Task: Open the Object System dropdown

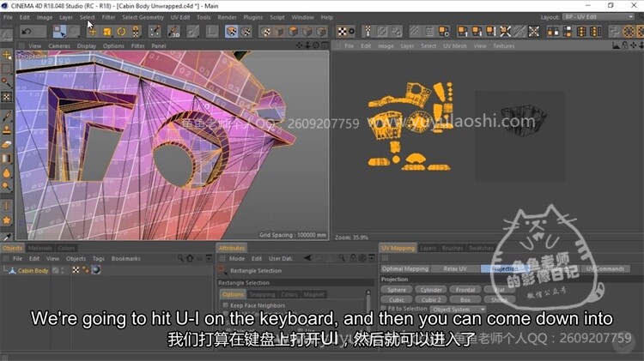Action: [458, 310]
